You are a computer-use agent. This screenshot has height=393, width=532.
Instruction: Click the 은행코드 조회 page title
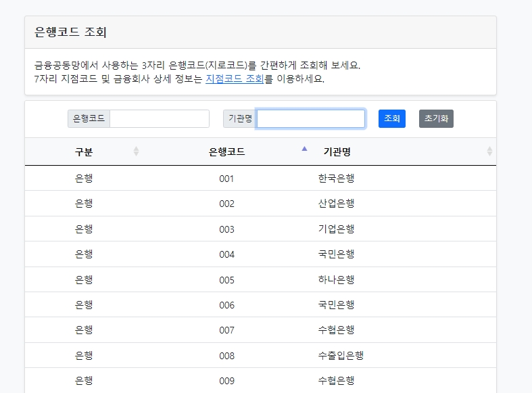(70, 32)
